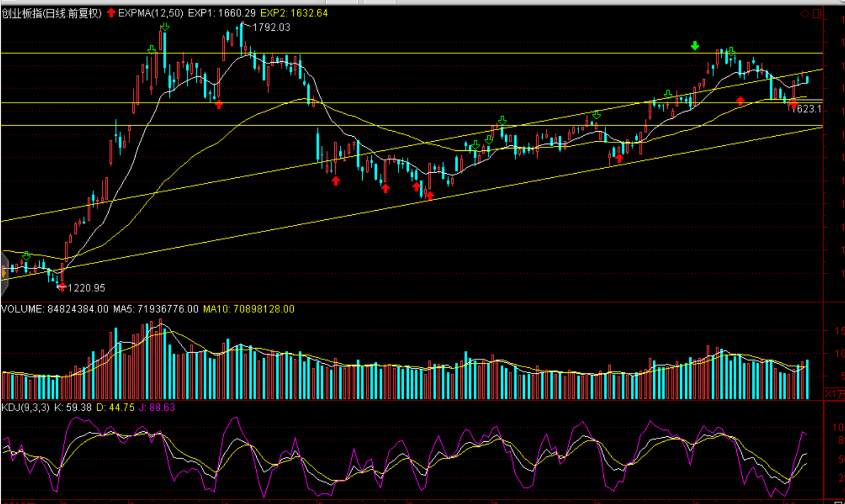
Task: Open the 创业板指(日线.前复权) chart title
Action: [52, 13]
